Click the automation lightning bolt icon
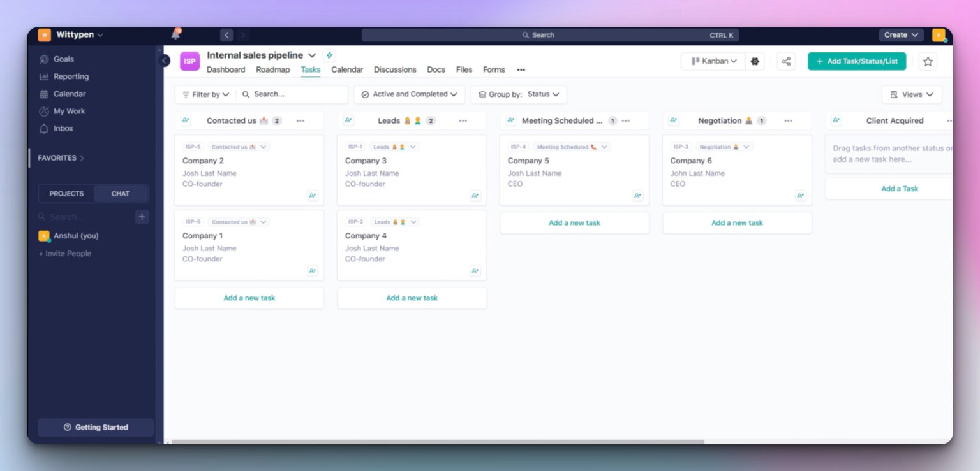Viewport: 980px width, 471px height. click(x=329, y=55)
